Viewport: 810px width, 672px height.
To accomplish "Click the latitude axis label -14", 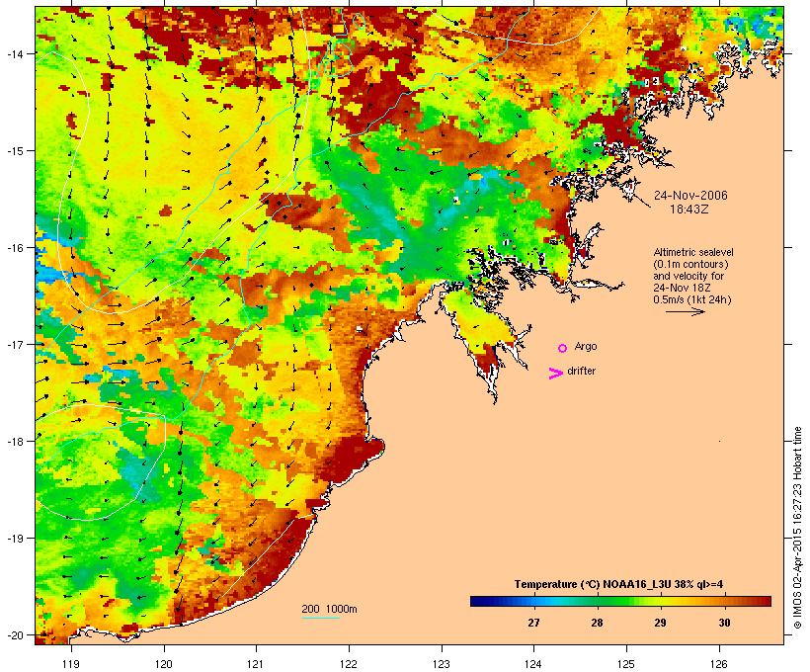I will pyautogui.click(x=14, y=53).
